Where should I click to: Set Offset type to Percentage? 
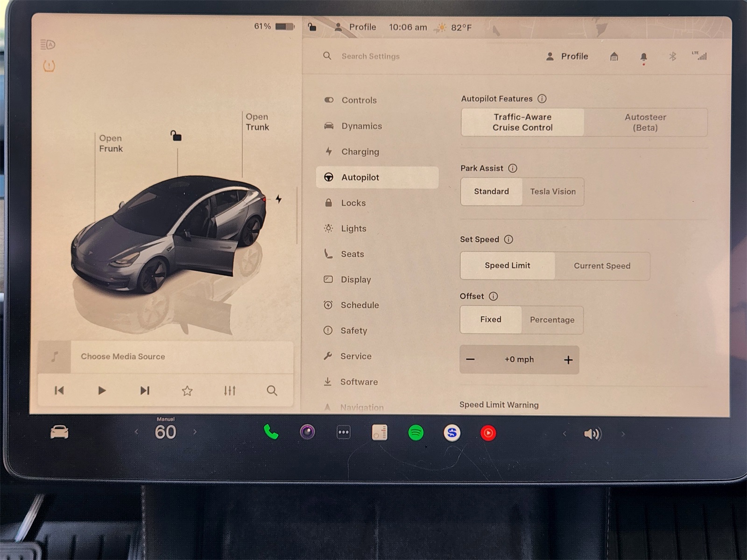pyautogui.click(x=552, y=320)
